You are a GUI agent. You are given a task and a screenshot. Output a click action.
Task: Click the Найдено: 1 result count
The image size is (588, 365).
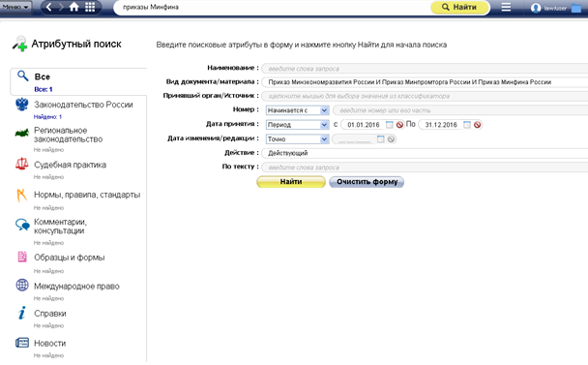click(47, 117)
